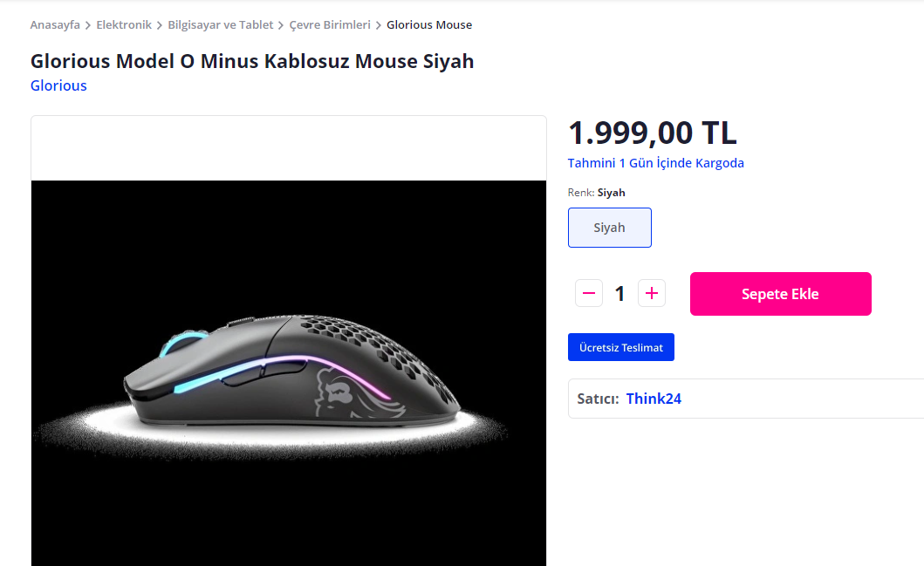Click the chevron after Elektronik breadcrumb
Image resolution: width=924 pixels, height=566 pixels.
[x=160, y=25]
